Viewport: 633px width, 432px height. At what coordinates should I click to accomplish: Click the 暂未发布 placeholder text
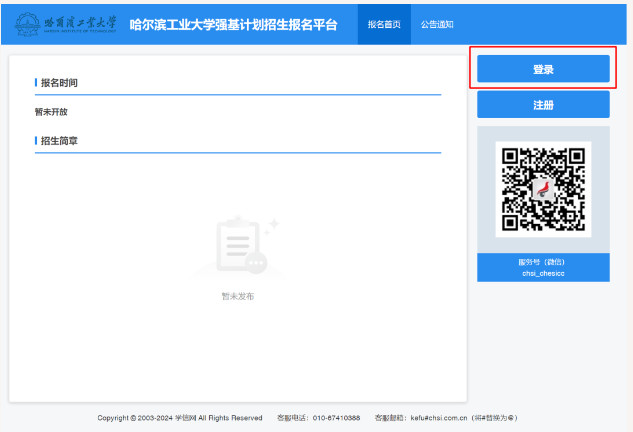(x=237, y=296)
